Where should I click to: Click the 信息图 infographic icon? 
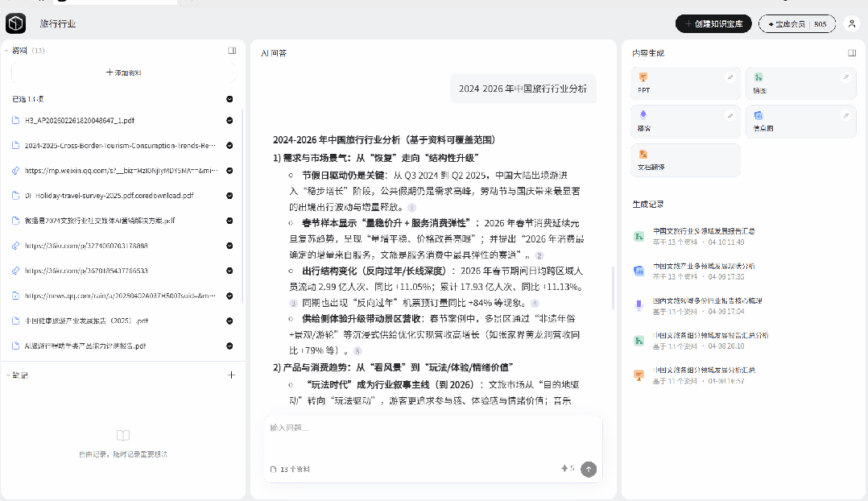pyautogui.click(x=758, y=115)
